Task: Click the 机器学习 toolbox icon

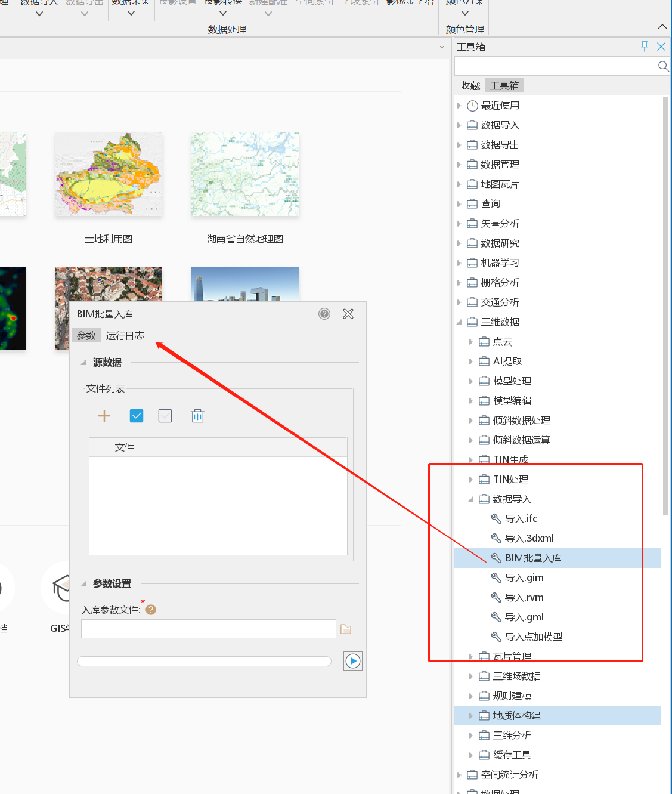Action: click(x=472, y=263)
